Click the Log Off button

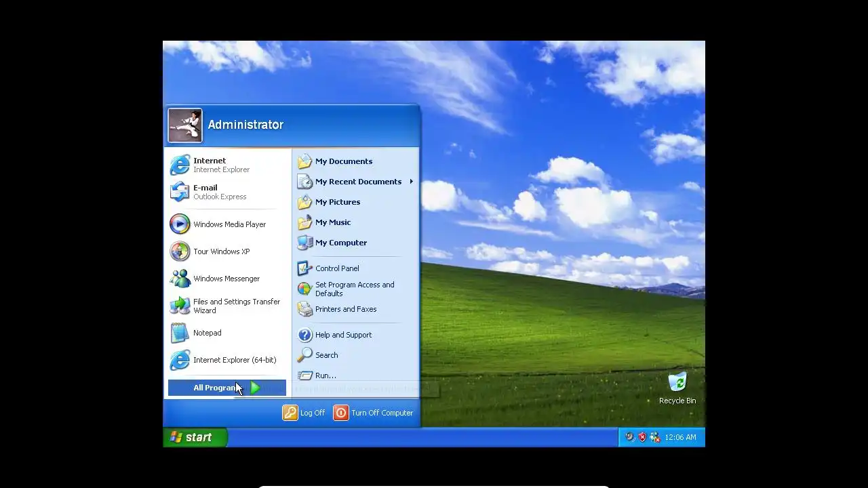coord(304,413)
